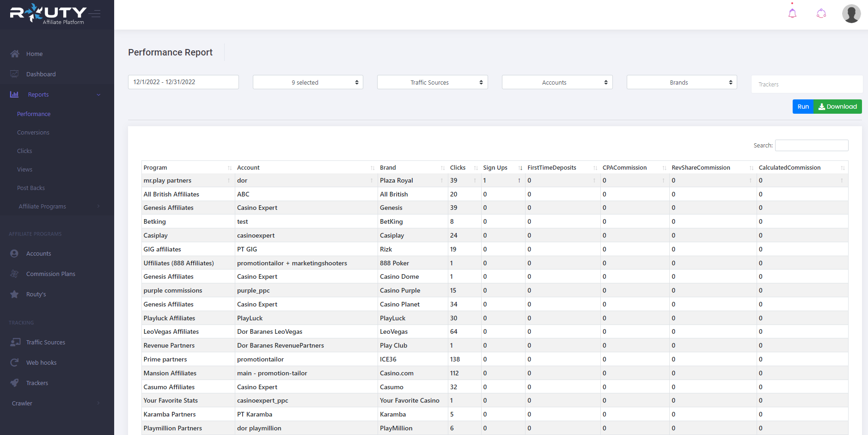Sort by the CPACommission column arrows
Viewport: 868px width, 435px height.
pos(664,168)
